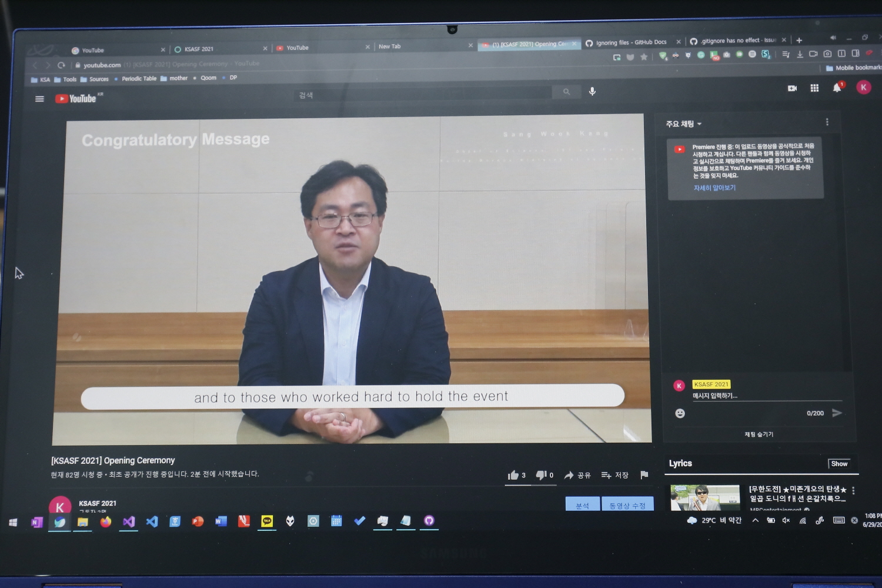
Task: Open the emoji picker in chat
Action: tap(680, 413)
